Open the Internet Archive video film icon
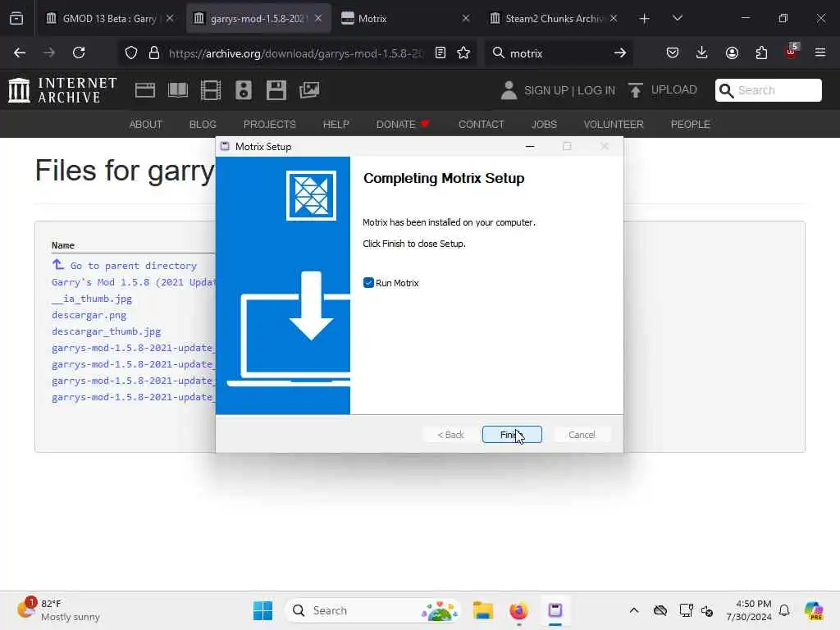The height and width of the screenshot is (630, 840). pos(211,90)
